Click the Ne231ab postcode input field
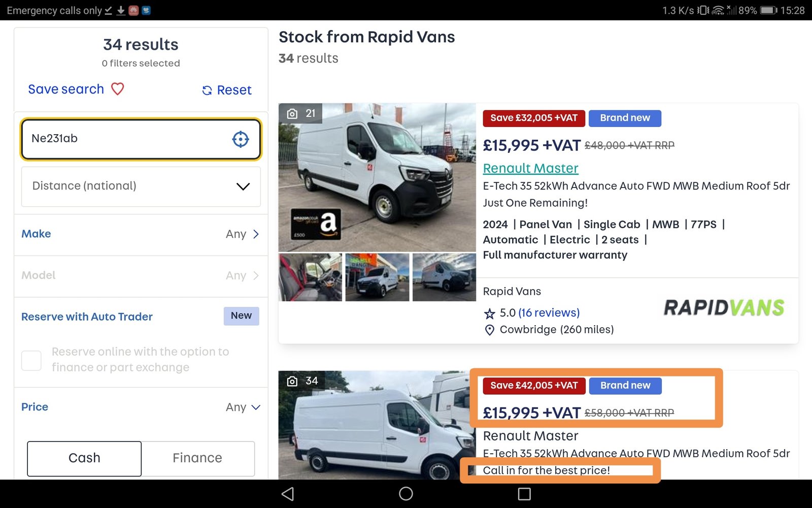The width and height of the screenshot is (812, 508). coord(141,139)
